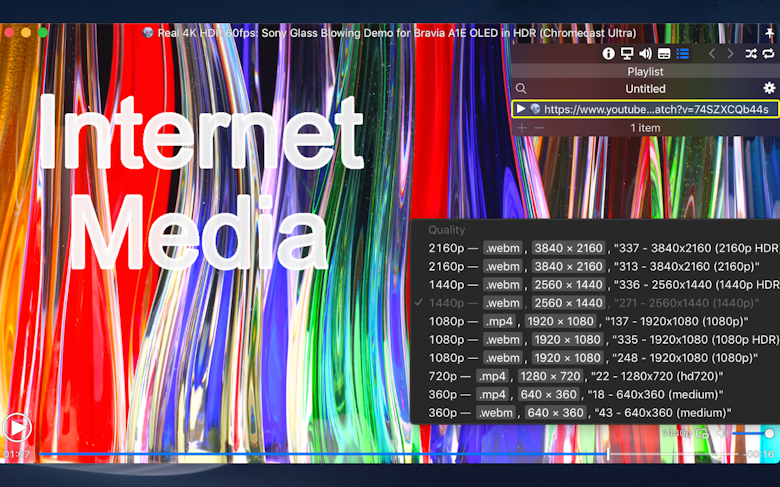
Task: Select 2160p webm format 313
Action: pos(595,267)
